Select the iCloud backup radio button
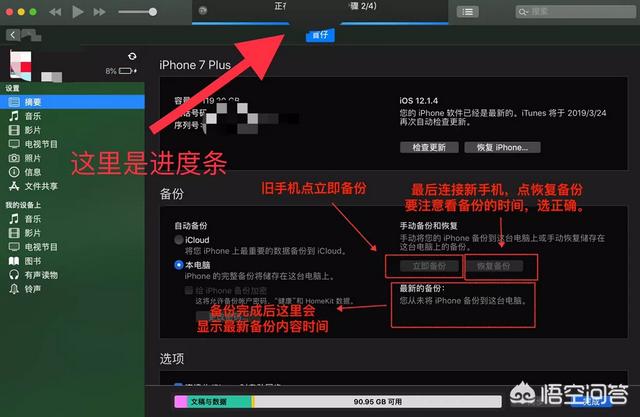Image resolution: width=640 pixels, height=417 pixels. pos(179,240)
